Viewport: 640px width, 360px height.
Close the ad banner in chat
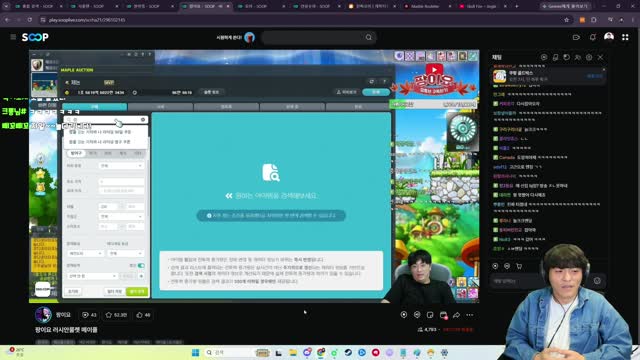pyautogui.click(x=604, y=70)
